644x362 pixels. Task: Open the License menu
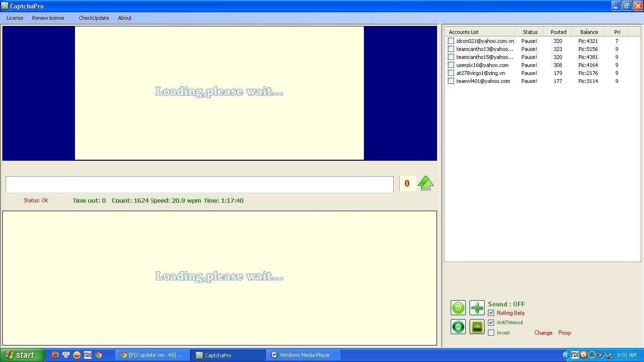tap(15, 18)
